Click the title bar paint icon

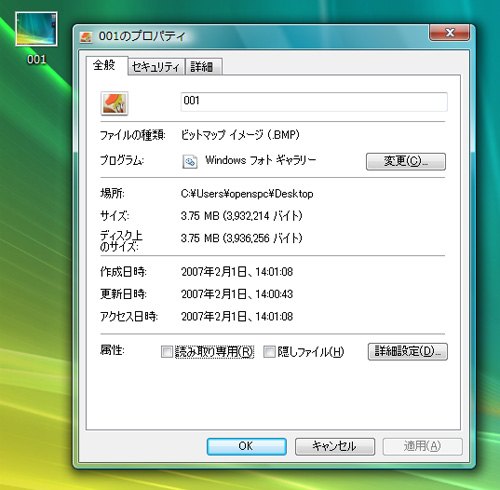[86, 37]
